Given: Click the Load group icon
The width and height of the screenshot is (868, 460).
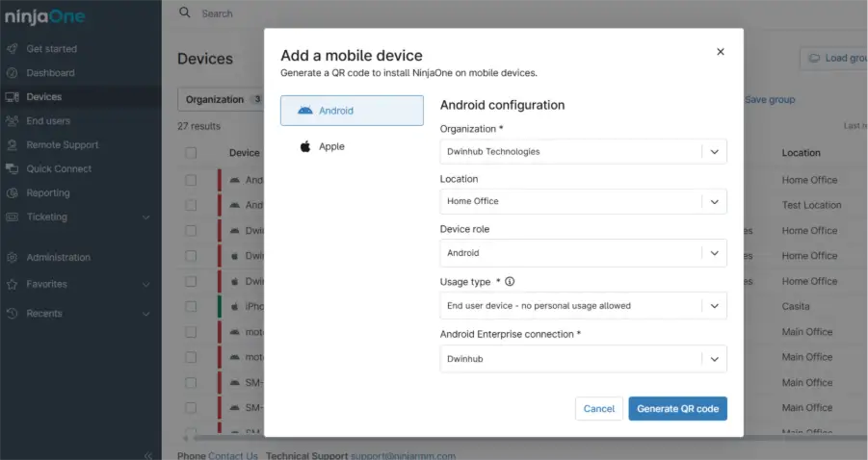Looking at the screenshot, I should tap(814, 58).
